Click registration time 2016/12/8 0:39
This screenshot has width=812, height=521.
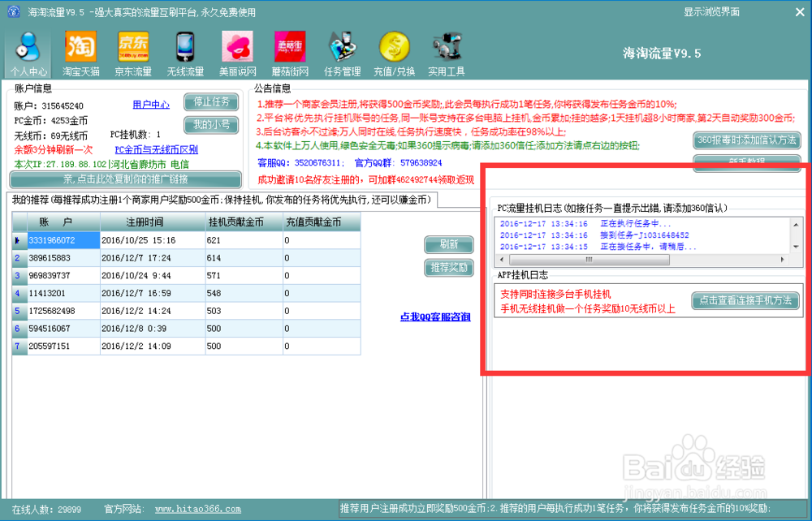click(153, 328)
